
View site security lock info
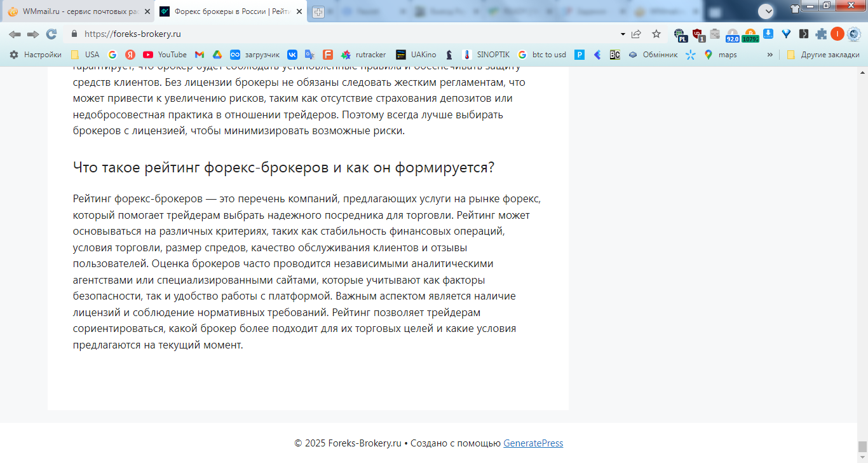click(x=74, y=34)
